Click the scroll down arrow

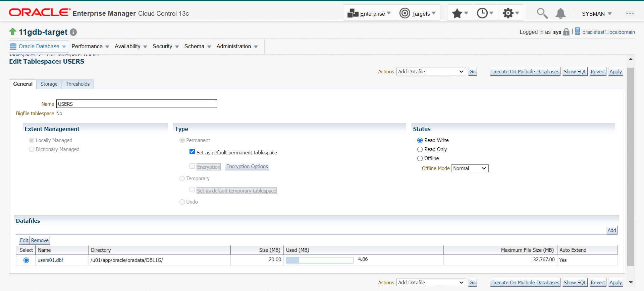(x=631, y=282)
